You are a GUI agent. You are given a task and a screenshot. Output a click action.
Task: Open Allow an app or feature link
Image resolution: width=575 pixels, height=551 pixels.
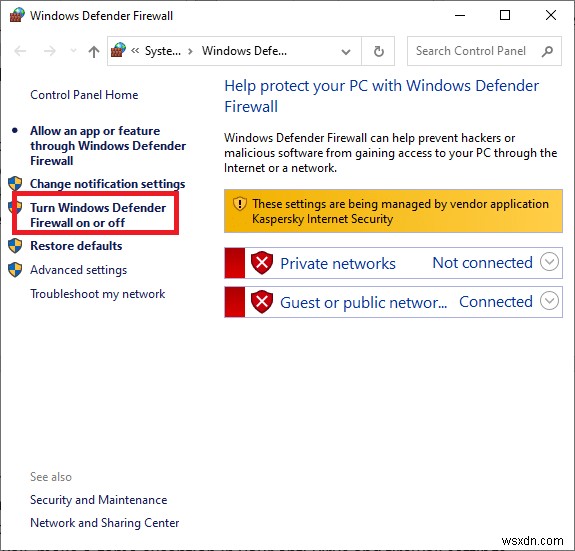pos(108,146)
